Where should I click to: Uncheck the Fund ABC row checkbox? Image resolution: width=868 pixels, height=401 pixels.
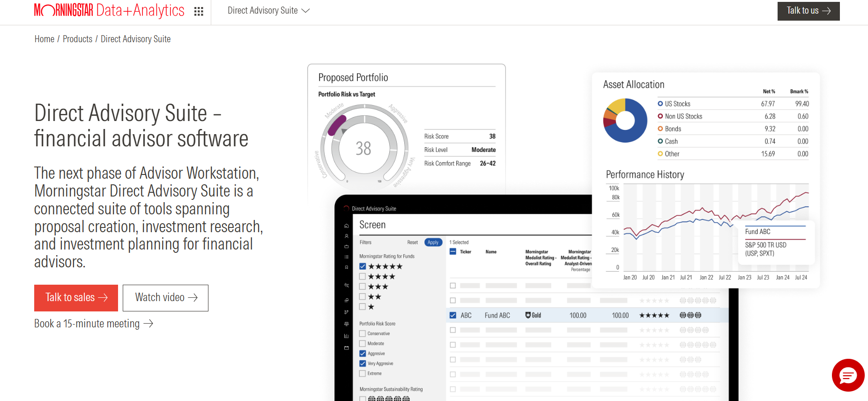coord(453,315)
